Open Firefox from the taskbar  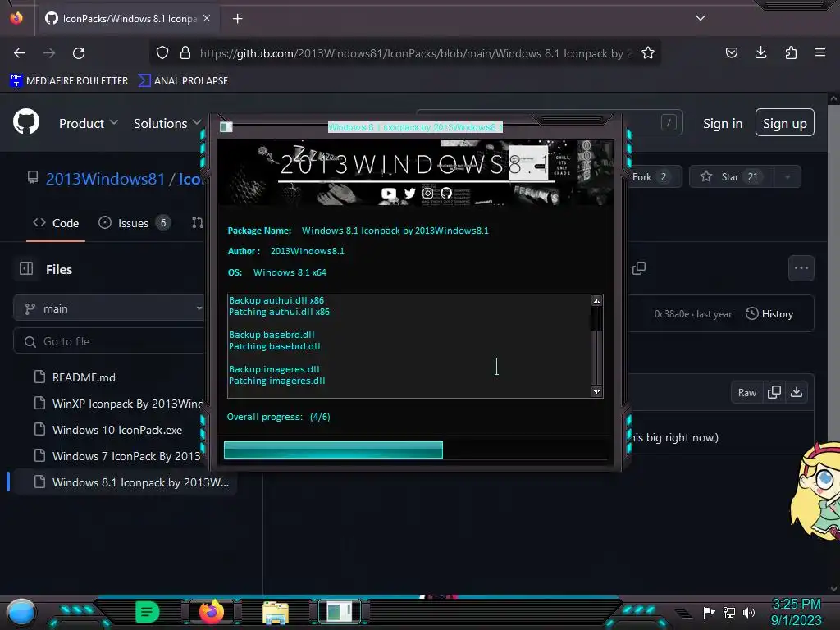212,612
